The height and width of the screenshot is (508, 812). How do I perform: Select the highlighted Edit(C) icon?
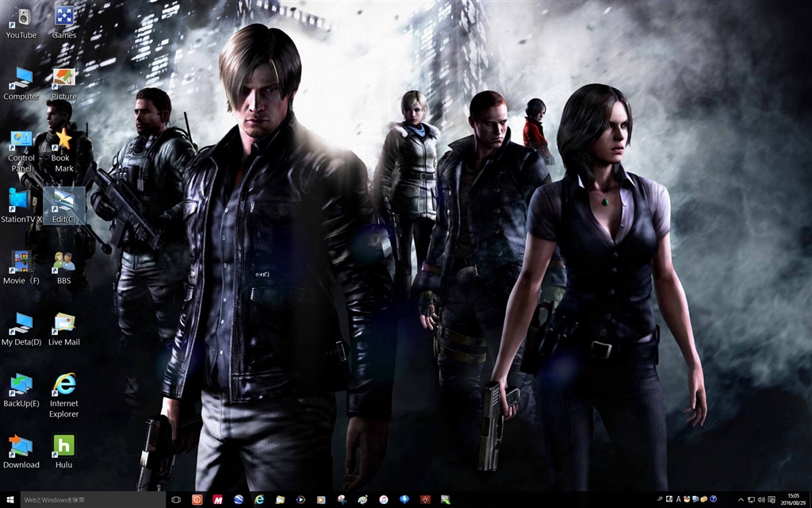coord(63,206)
